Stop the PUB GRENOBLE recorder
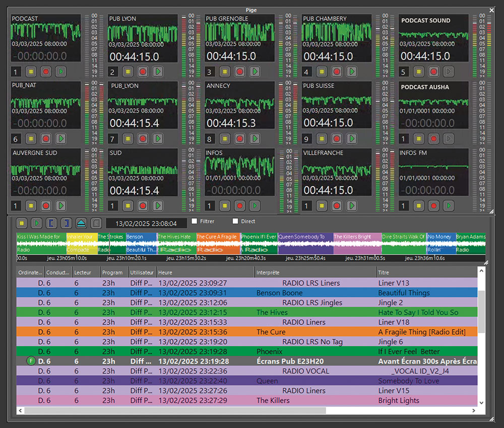 click(224, 72)
